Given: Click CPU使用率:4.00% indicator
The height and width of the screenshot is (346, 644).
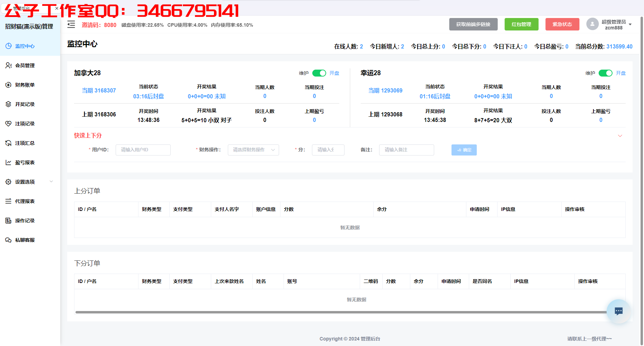Looking at the screenshot, I should click(x=187, y=25).
